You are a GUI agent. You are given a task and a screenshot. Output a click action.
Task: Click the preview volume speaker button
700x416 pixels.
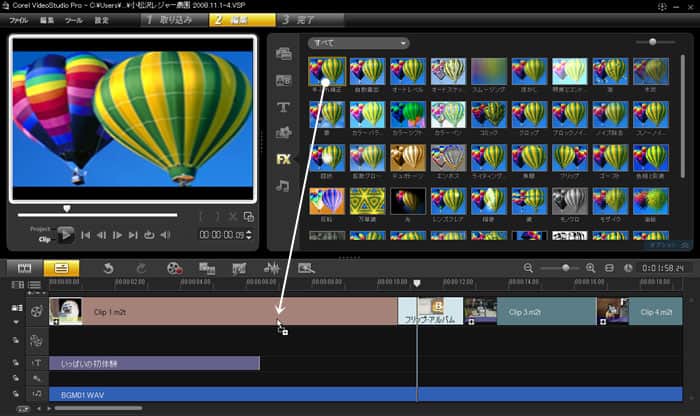click(165, 235)
